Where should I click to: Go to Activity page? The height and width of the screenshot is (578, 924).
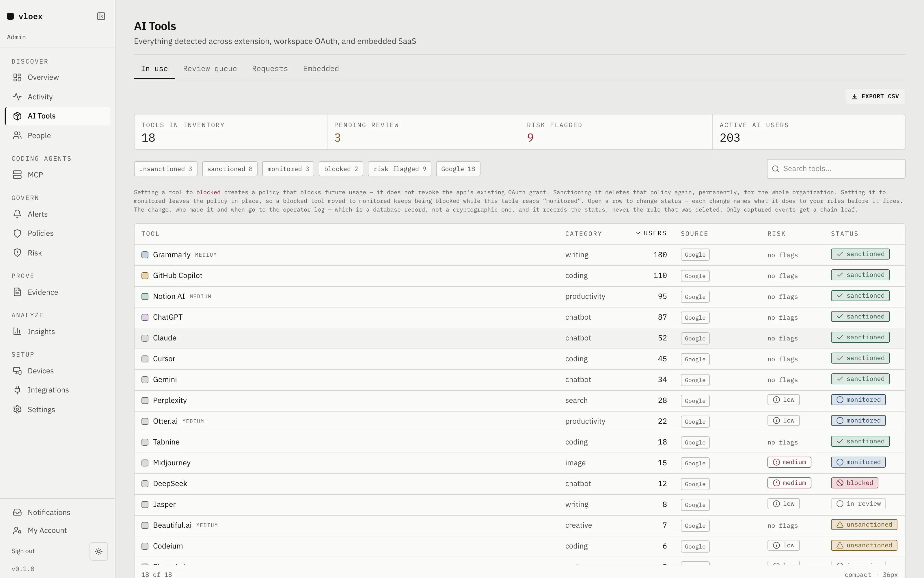58,97
